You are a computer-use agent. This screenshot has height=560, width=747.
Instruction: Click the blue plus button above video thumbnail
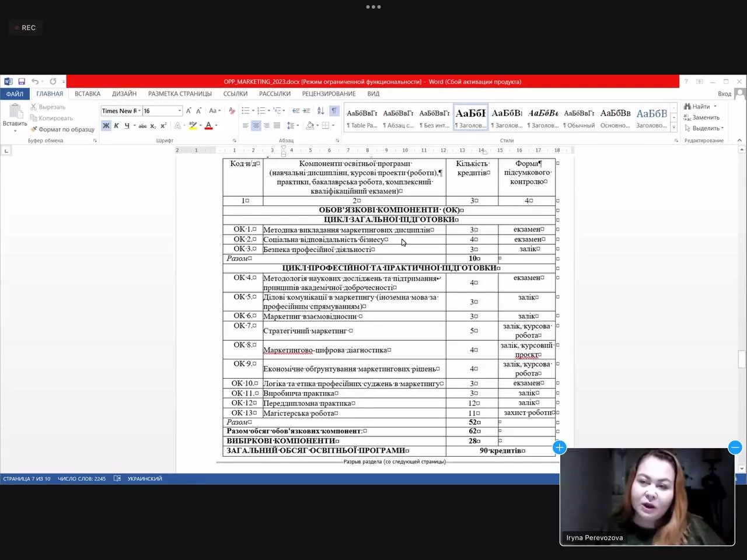coord(559,447)
